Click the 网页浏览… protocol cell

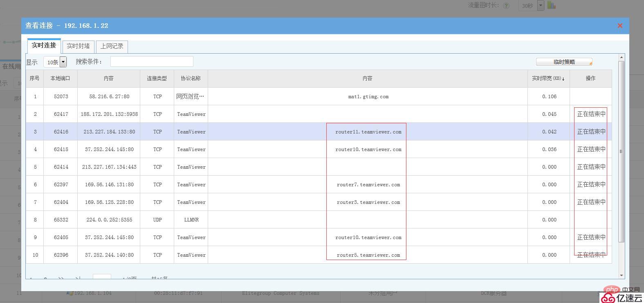click(x=190, y=97)
